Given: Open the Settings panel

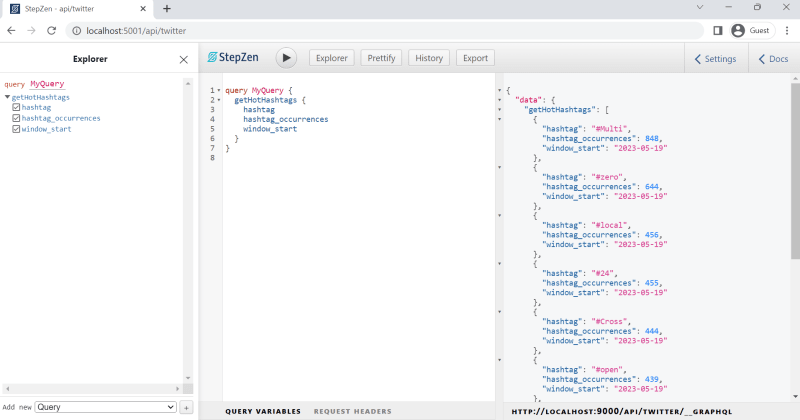Looking at the screenshot, I should [x=716, y=59].
